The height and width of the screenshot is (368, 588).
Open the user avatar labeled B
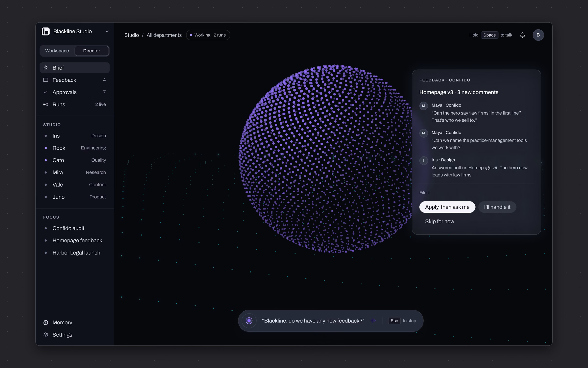point(538,35)
